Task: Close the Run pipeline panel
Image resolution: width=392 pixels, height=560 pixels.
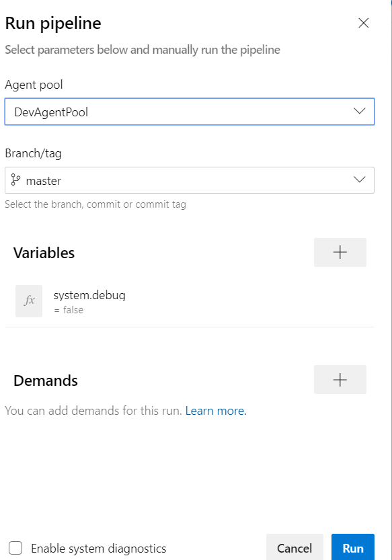Action: pyautogui.click(x=363, y=24)
